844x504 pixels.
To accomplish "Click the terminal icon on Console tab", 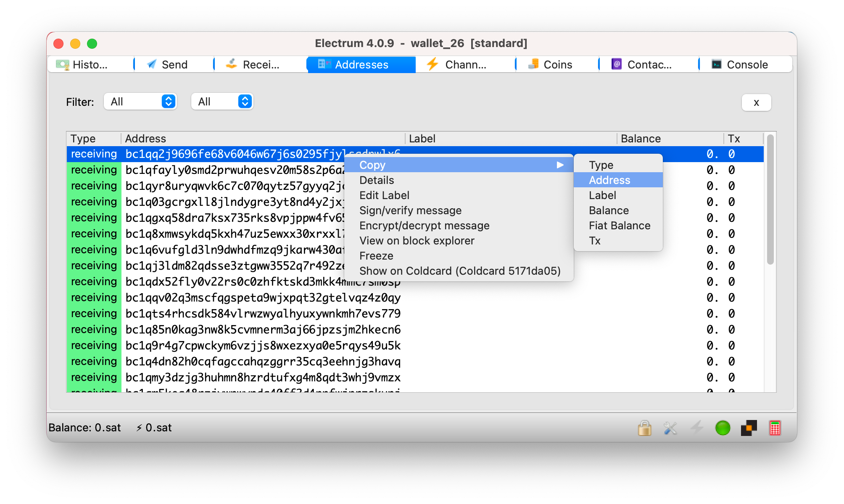I will (717, 64).
